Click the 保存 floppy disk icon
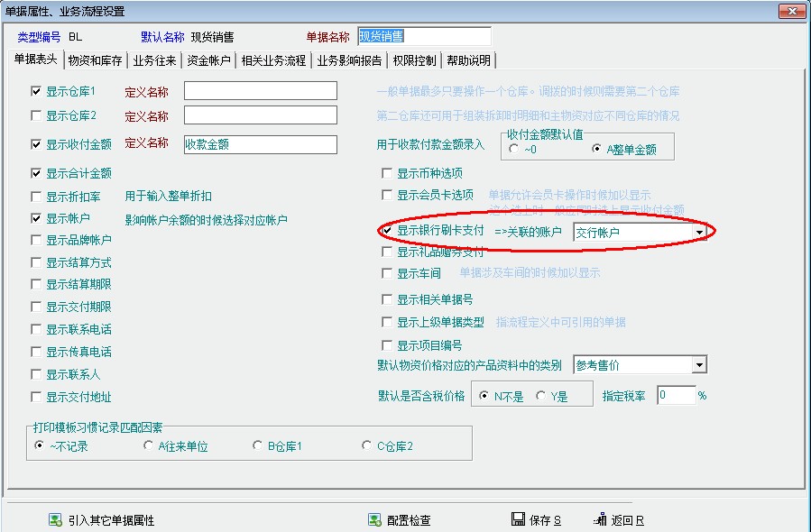The image size is (811, 532). click(518, 520)
